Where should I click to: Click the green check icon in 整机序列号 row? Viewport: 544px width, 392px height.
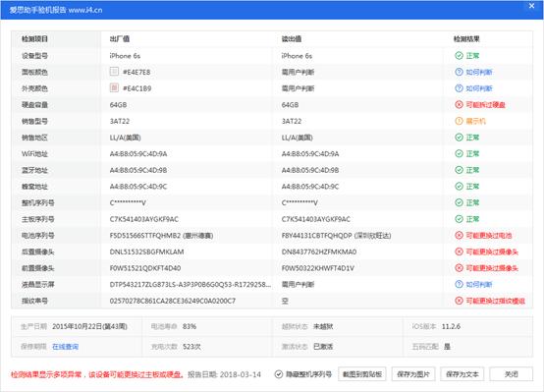tap(459, 202)
